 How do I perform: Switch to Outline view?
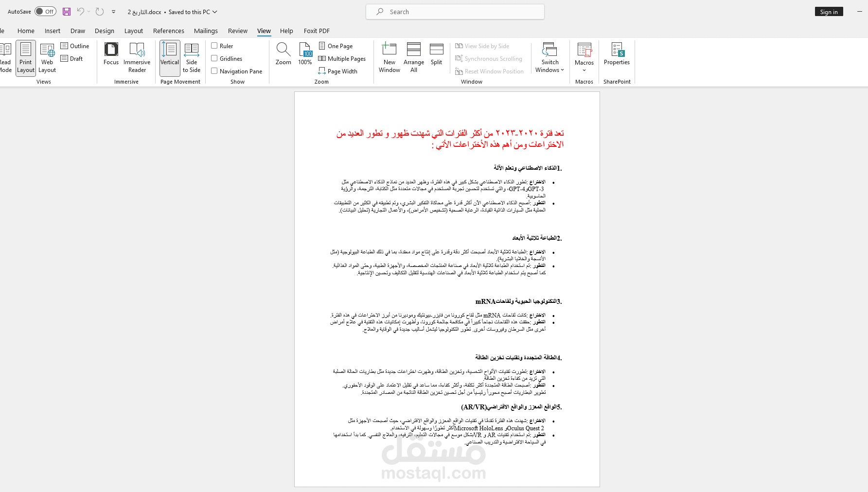tap(75, 46)
